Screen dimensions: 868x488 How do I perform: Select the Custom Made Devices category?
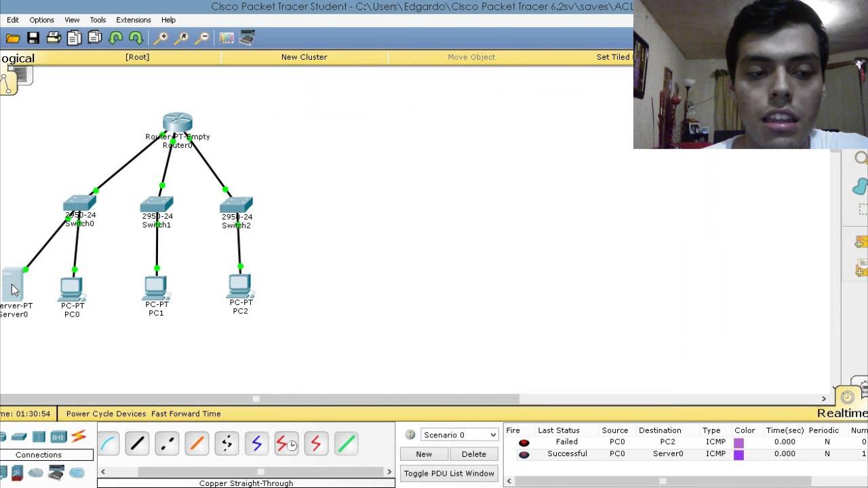point(56,472)
